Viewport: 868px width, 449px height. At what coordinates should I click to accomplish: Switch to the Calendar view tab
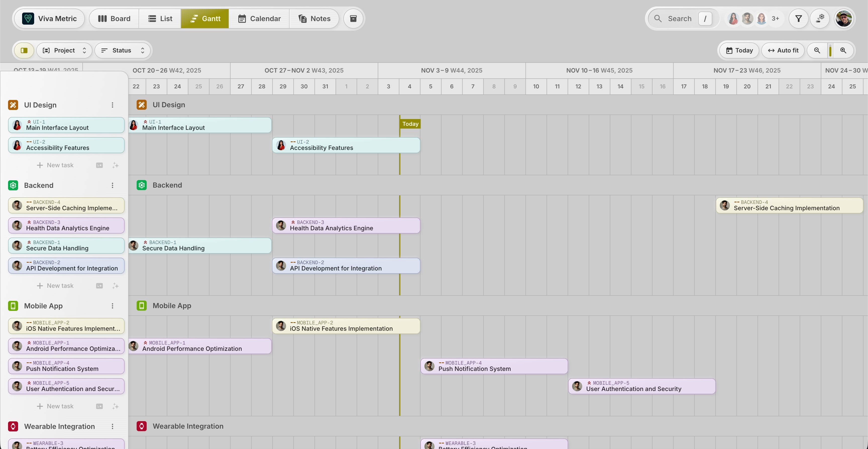click(259, 19)
